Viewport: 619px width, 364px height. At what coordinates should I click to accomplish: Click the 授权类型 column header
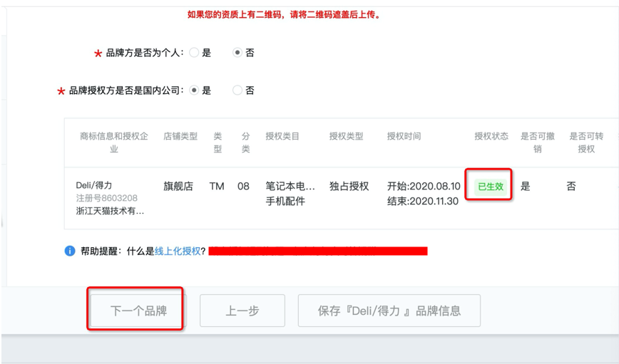pos(346,136)
